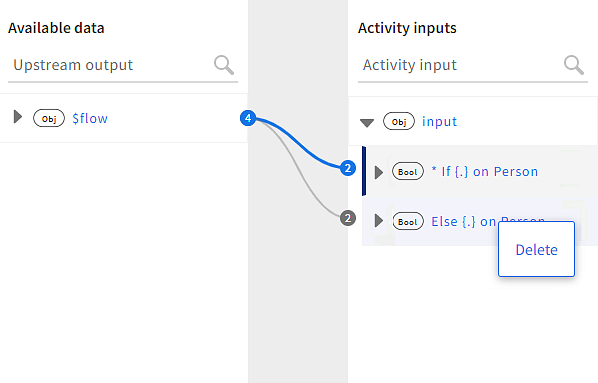
Task: Click the Bool badge on the If row
Action: click(x=408, y=172)
